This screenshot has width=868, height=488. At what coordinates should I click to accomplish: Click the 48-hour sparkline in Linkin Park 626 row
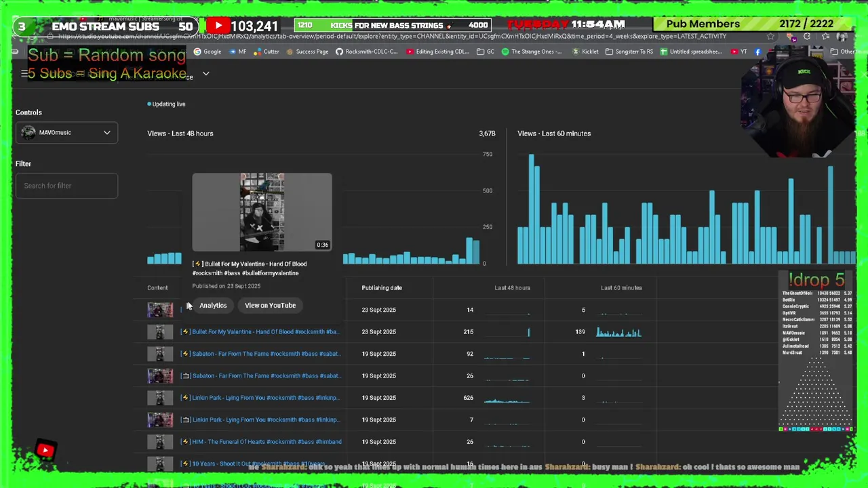[507, 400]
